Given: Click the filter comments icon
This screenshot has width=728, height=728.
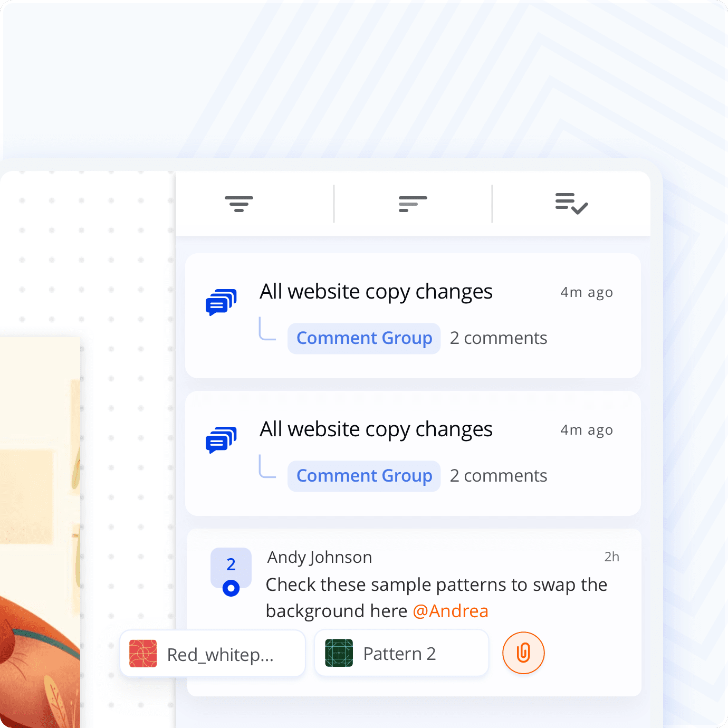Looking at the screenshot, I should [239, 204].
